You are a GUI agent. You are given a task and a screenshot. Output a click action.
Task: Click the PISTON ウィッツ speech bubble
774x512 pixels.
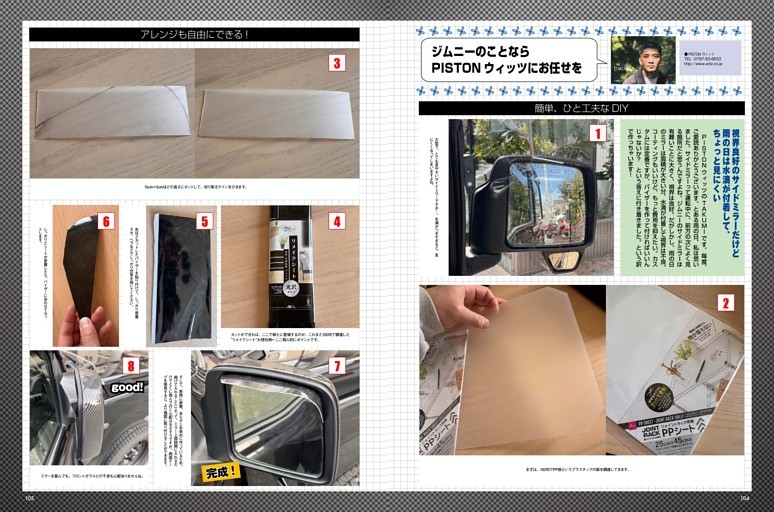[510, 59]
